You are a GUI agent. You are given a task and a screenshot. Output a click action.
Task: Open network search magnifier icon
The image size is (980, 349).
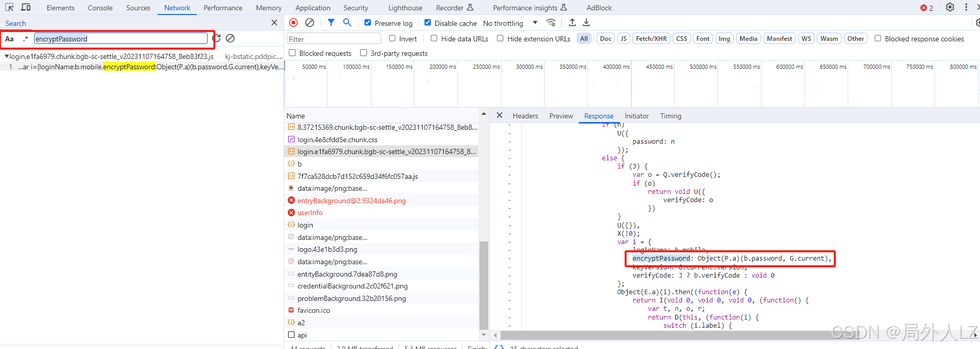[347, 23]
